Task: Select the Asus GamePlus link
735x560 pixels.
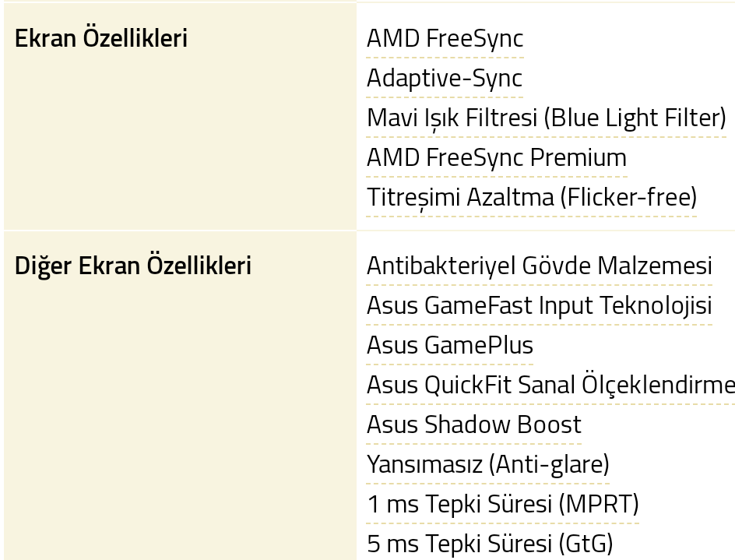Action: point(449,345)
